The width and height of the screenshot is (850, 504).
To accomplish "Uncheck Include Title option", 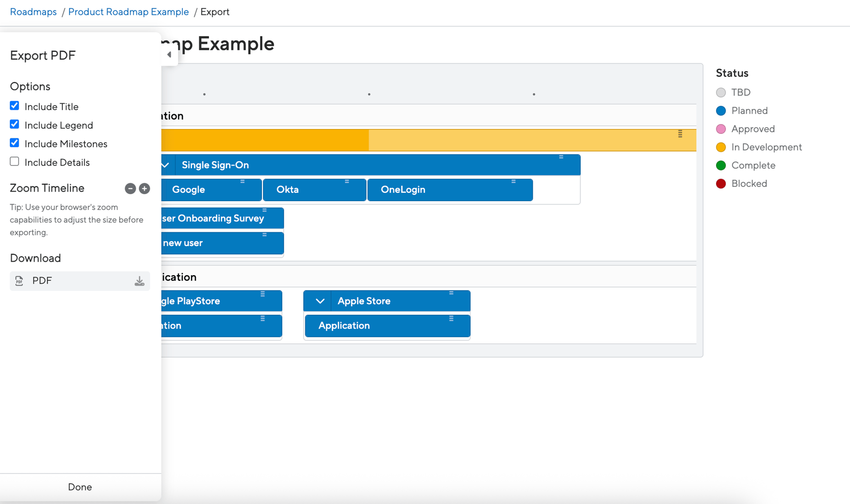I will (14, 106).
